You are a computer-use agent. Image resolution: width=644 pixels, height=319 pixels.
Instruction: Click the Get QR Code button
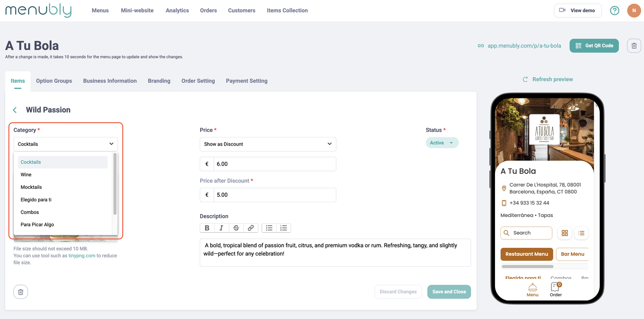[594, 46]
